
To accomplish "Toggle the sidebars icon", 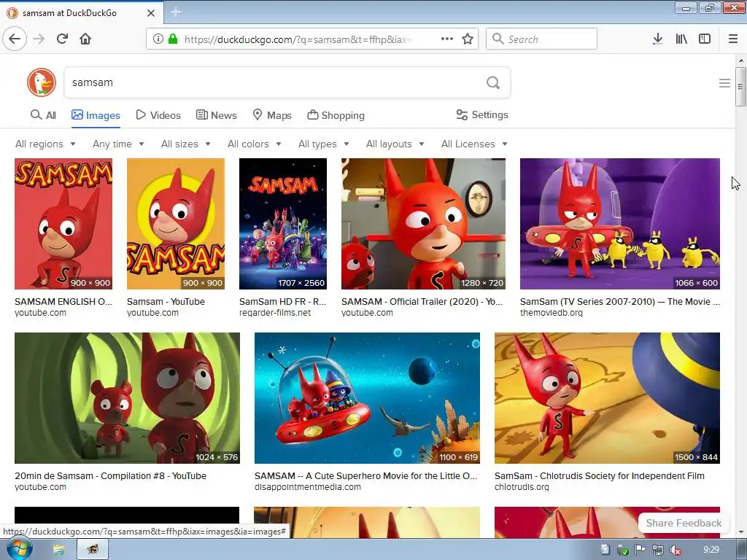I will pyautogui.click(x=705, y=39).
